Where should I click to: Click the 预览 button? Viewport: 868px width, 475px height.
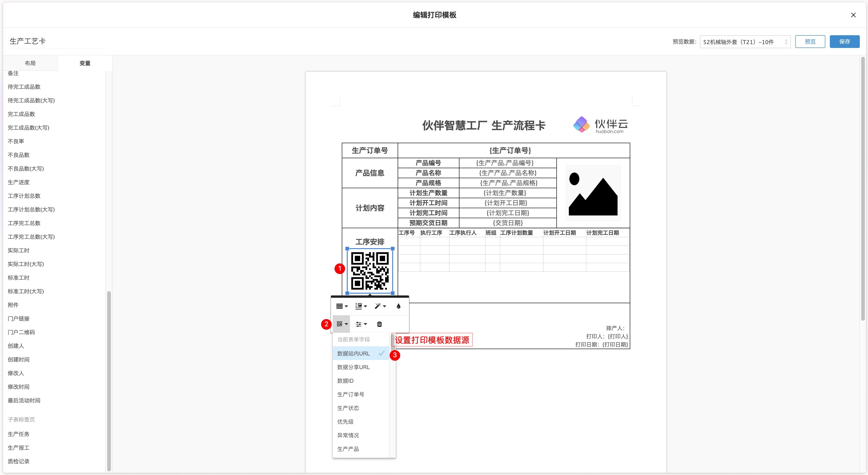(x=810, y=41)
